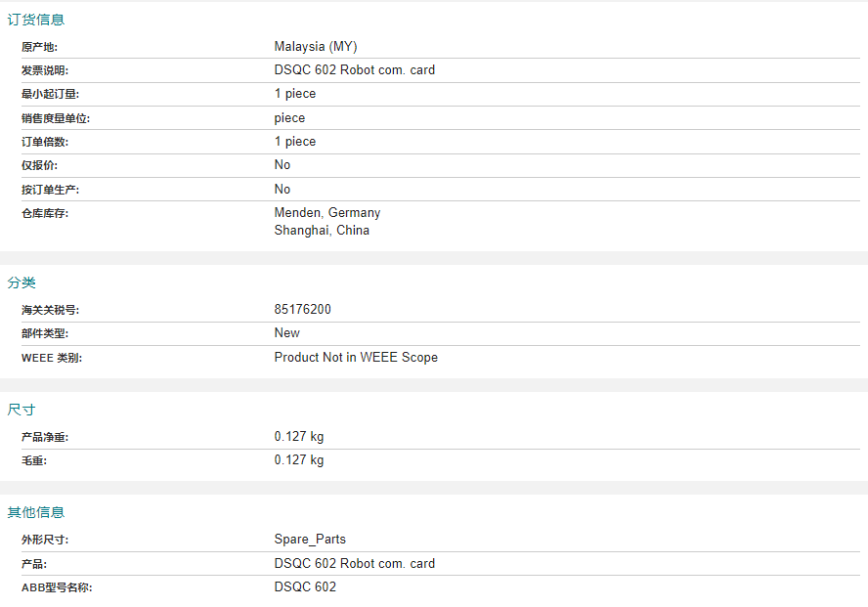The height and width of the screenshot is (607, 868).
Task: Click the customs tariff number 85176200
Action: click(302, 309)
